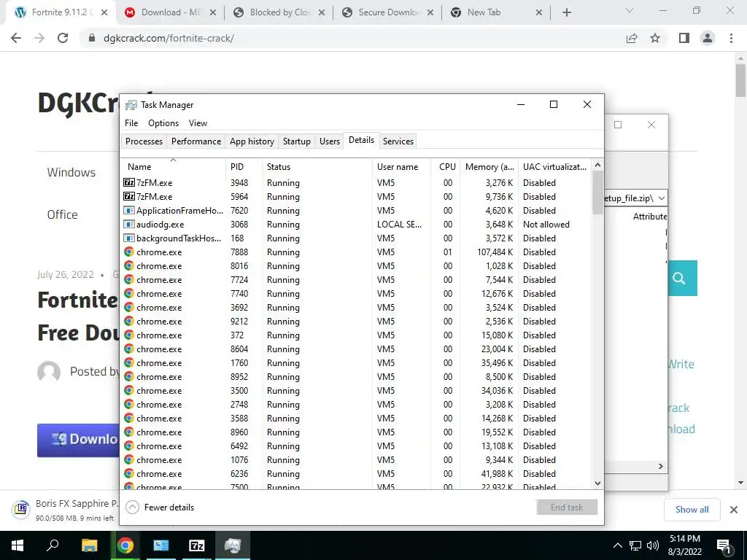Click the network tray icon
Viewport: 747px width, 560px height.
pyautogui.click(x=635, y=545)
